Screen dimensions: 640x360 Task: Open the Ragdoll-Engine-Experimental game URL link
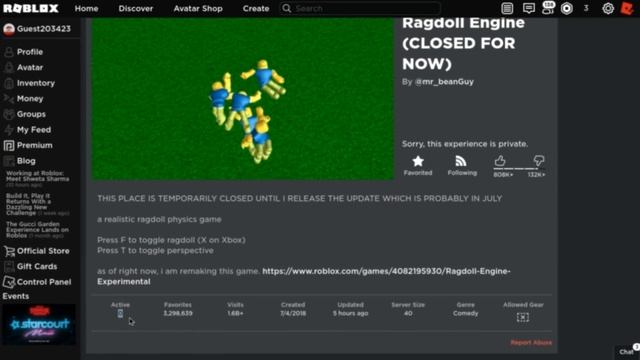click(304, 276)
